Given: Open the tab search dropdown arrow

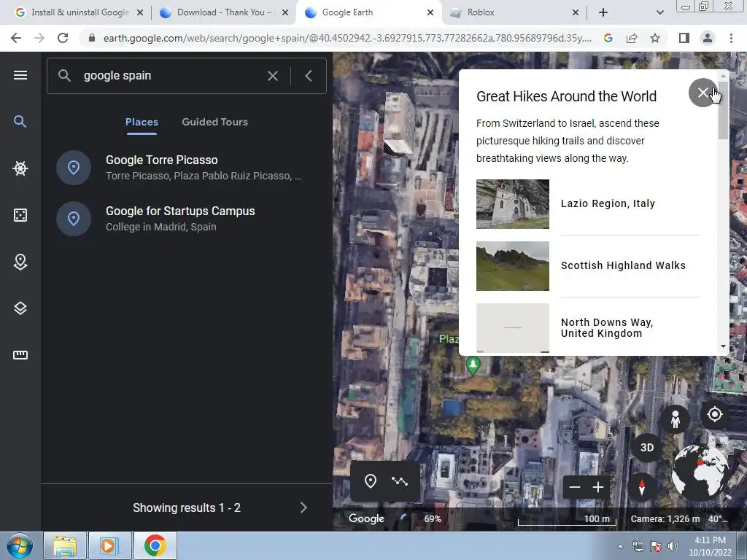Looking at the screenshot, I should click(659, 13).
